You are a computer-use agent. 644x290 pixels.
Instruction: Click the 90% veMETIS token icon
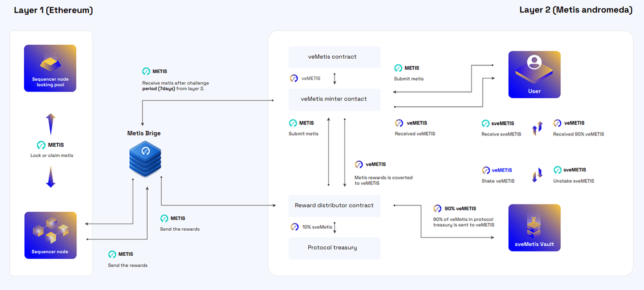click(437, 208)
